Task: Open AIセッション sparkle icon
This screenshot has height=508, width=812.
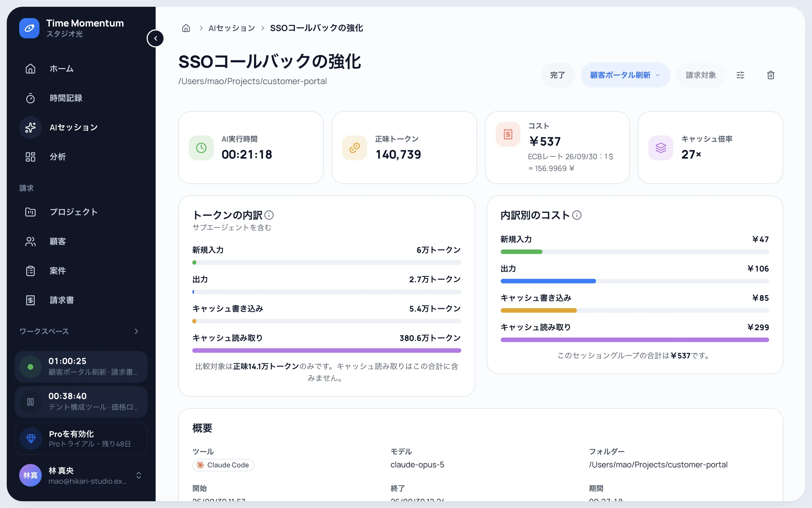Action: point(30,127)
